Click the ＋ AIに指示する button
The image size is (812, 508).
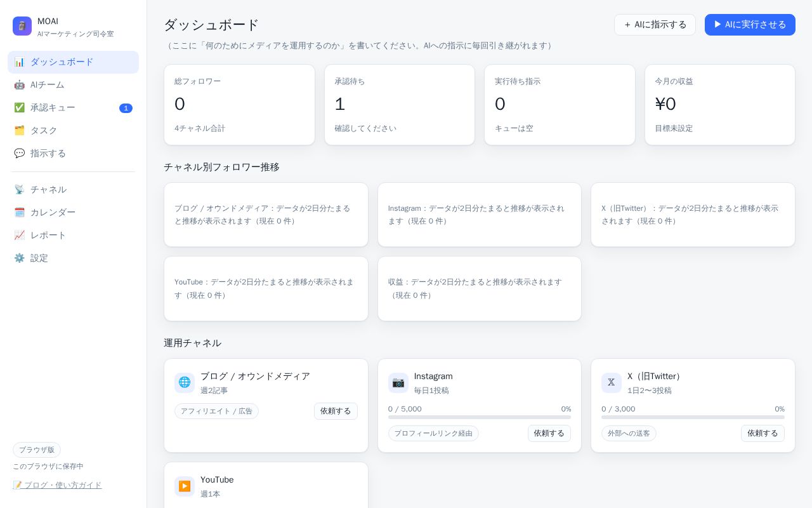pos(655,25)
